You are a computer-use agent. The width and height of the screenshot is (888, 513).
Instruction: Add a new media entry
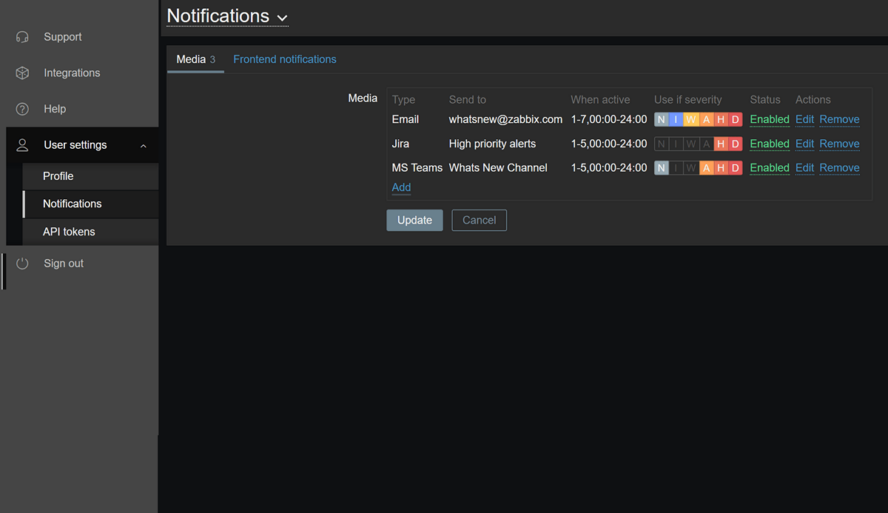401,188
